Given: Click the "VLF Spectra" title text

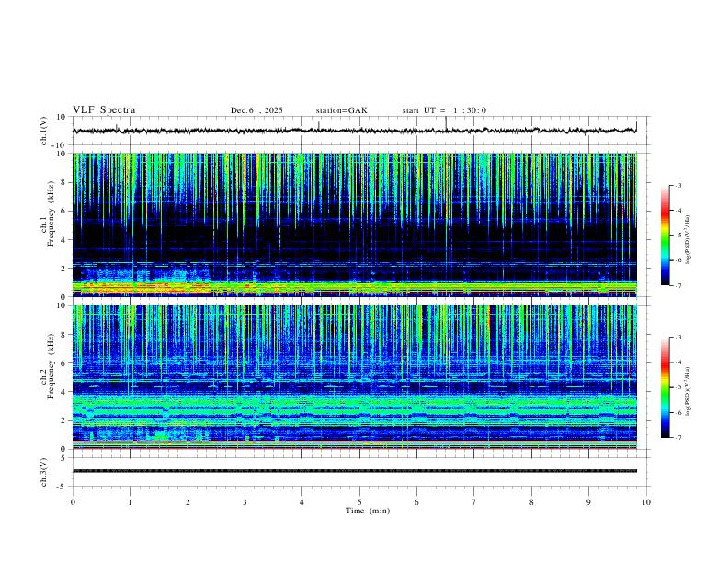Looking at the screenshot, I should (x=104, y=110).
